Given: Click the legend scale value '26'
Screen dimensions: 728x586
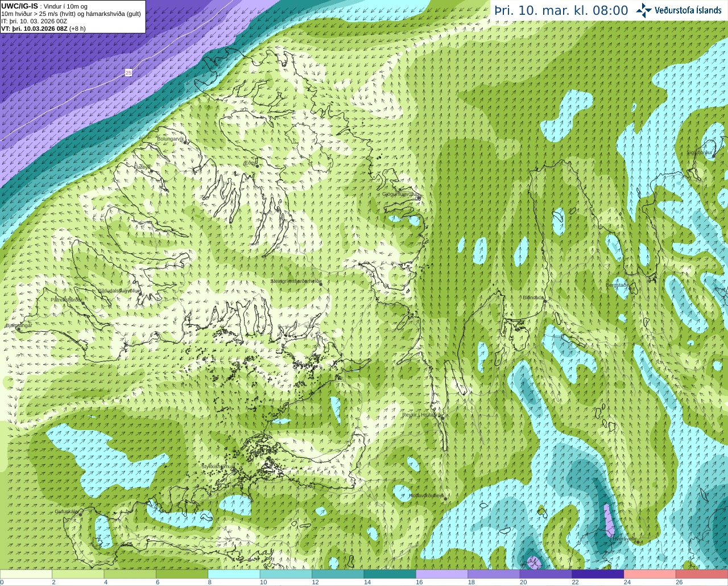Looking at the screenshot, I should tap(679, 583).
